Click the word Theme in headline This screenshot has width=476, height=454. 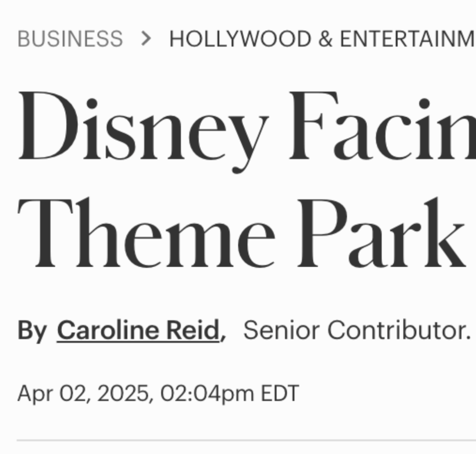146,232
